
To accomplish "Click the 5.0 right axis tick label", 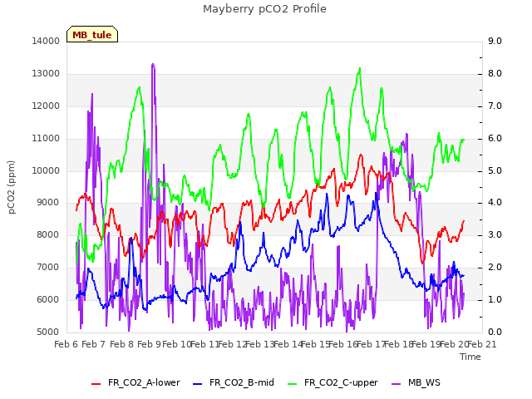I will [495, 170].
